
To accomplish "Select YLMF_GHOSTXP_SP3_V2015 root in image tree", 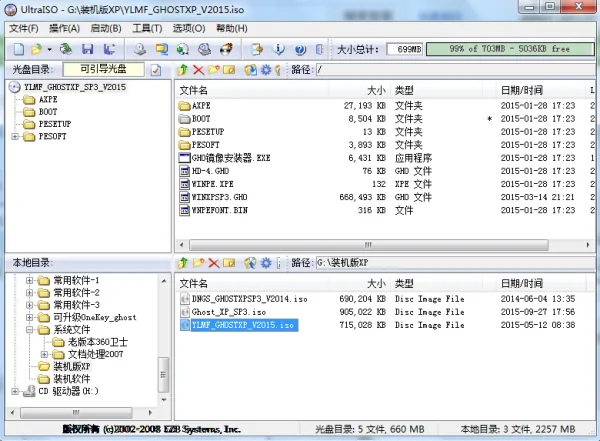I will point(75,87).
